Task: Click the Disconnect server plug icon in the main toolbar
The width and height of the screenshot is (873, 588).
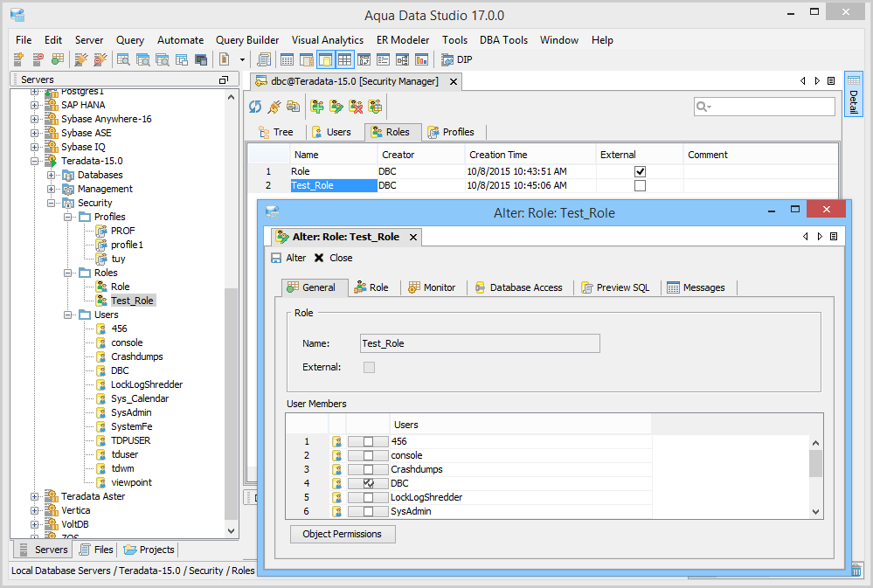Action: pyautogui.click(x=100, y=59)
